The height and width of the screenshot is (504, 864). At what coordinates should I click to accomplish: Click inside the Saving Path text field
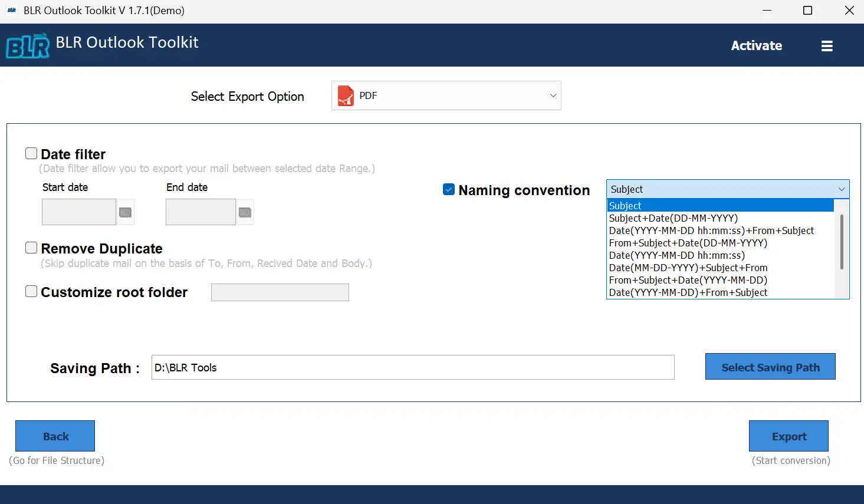[x=413, y=367]
